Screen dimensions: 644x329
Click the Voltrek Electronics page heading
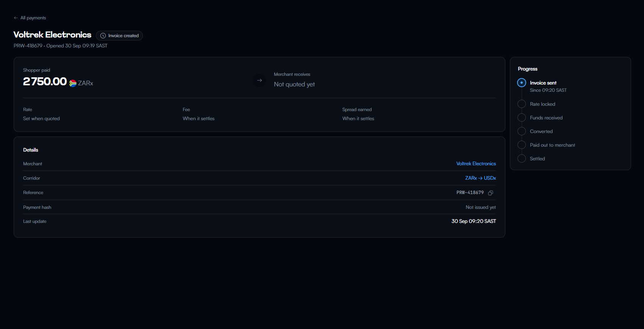click(53, 35)
